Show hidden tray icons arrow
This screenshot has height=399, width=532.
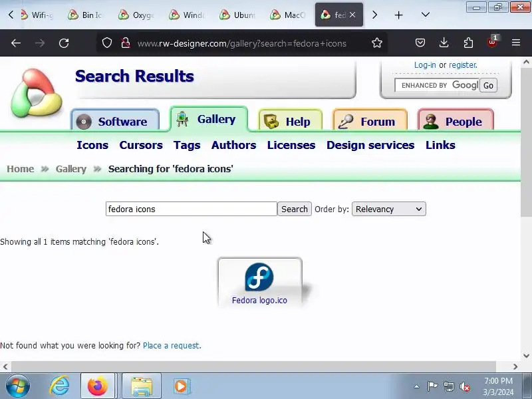(416, 386)
